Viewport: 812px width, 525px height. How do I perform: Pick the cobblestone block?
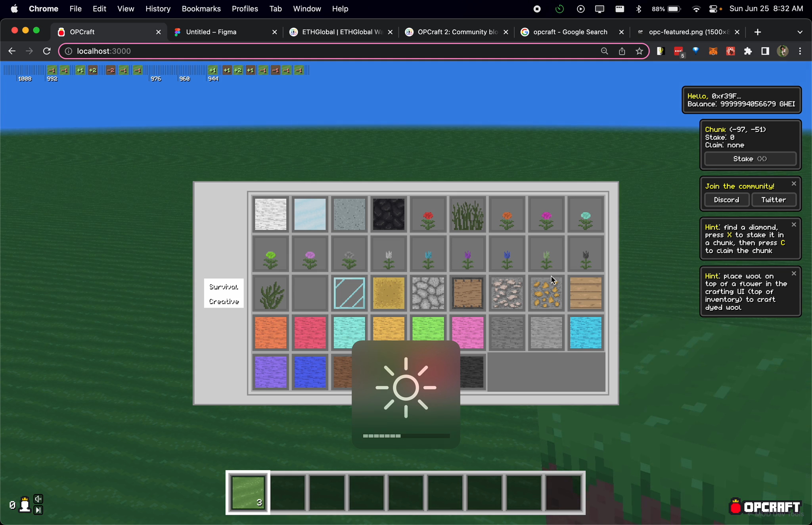pos(428,293)
